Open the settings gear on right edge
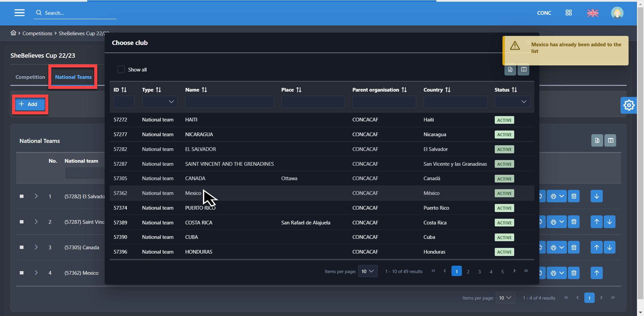Screen dimensions: 644x316 tap(629, 105)
